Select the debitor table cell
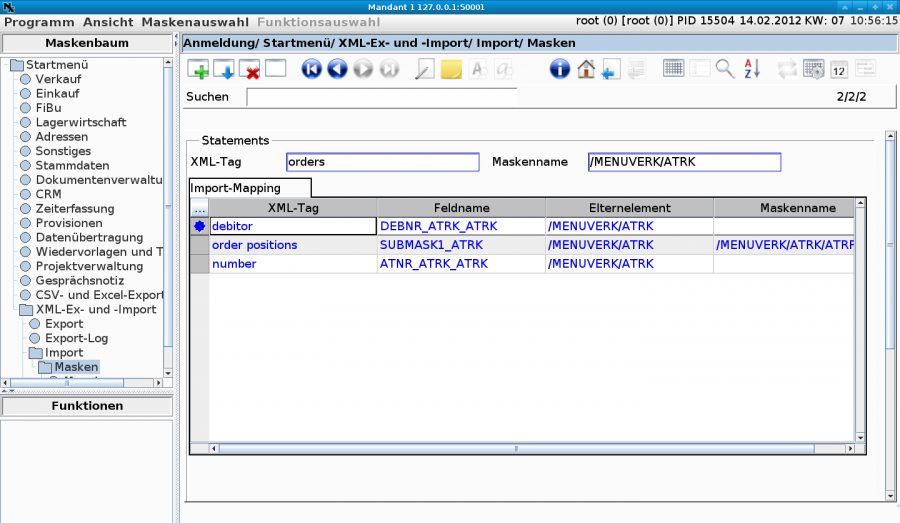The height and width of the screenshot is (523, 900). (x=293, y=226)
